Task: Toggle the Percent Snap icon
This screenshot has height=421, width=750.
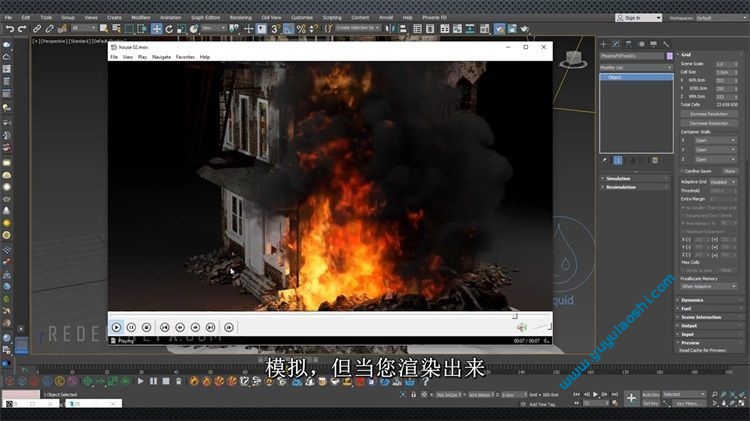Action: (301, 29)
